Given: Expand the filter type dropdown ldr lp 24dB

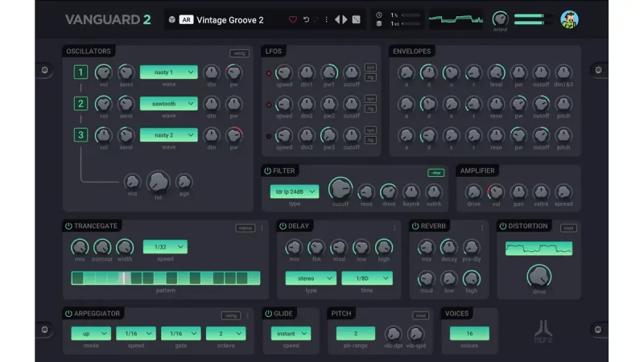Looking at the screenshot, I should 294,191.
